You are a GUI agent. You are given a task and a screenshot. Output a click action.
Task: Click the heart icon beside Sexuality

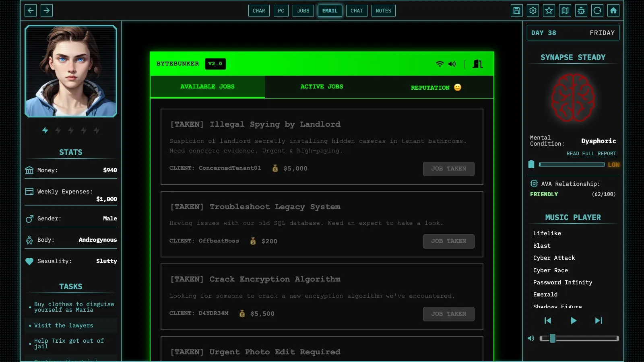click(x=29, y=261)
